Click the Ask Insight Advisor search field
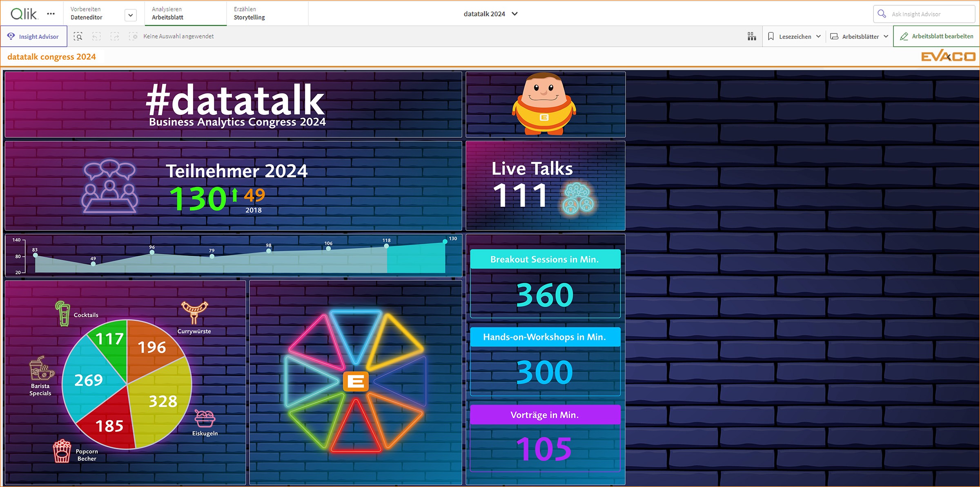 click(924, 14)
